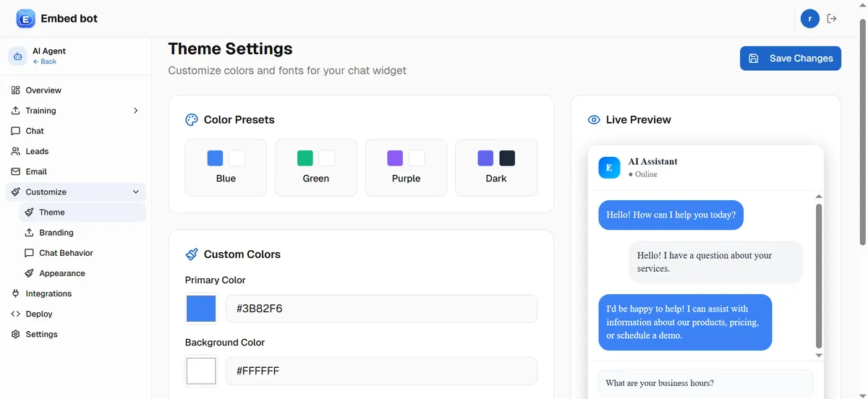Image resolution: width=868 pixels, height=399 pixels.
Task: Click the Theme Settings heading
Action: (230, 48)
